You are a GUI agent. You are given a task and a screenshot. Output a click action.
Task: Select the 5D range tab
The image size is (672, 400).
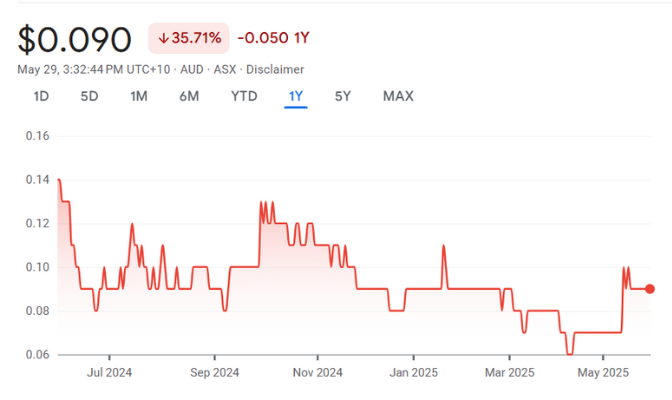tap(89, 96)
